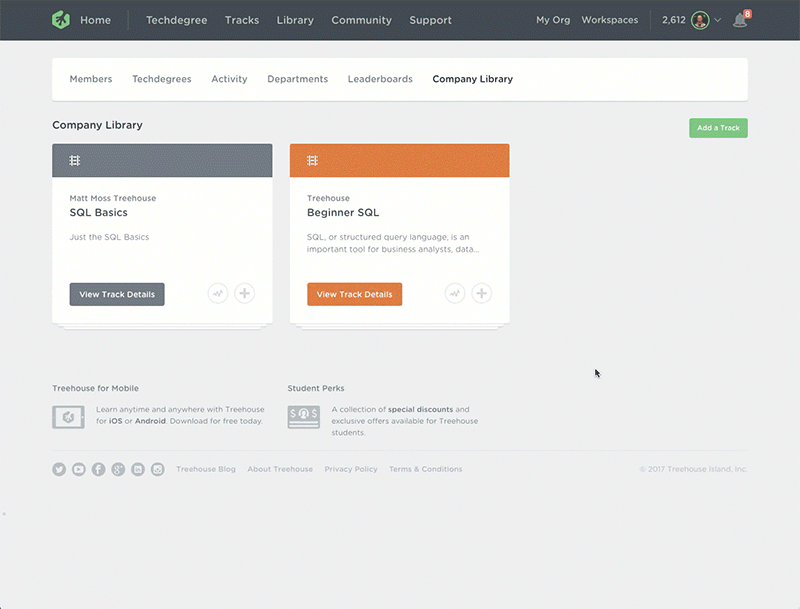Click activity icon on Beginner SQL card
Viewport: 800px width, 609px height.
455,293
